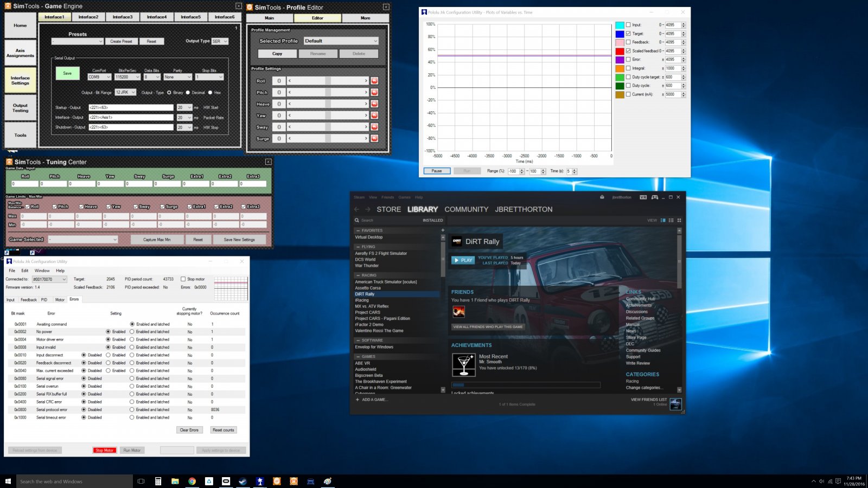The image size is (868, 488).
Task: Enable Feedback variable checkbox in plot window
Action: [x=628, y=42]
